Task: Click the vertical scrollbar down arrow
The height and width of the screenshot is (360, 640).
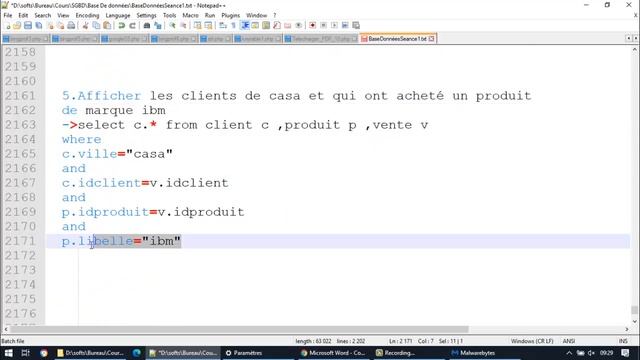Action: (x=635, y=321)
